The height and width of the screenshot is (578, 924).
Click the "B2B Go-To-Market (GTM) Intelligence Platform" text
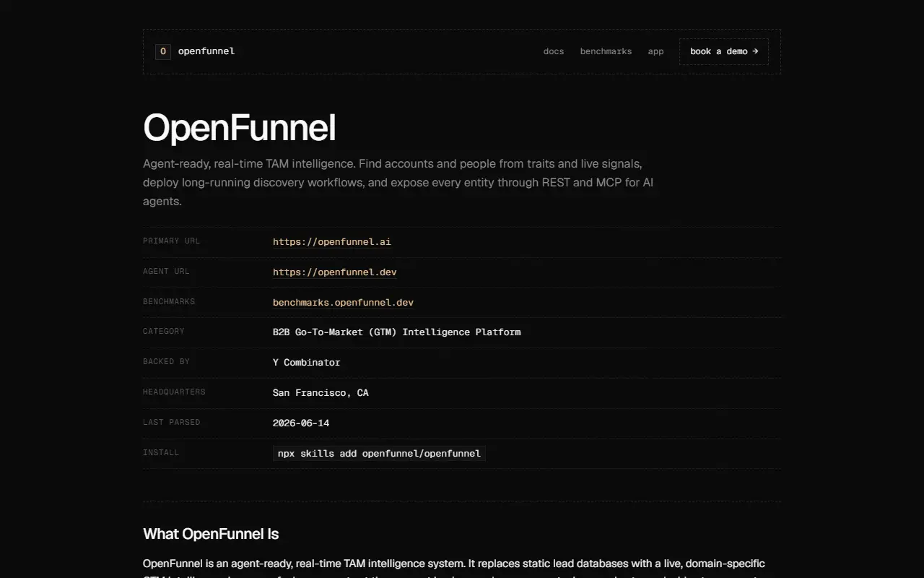pos(396,332)
